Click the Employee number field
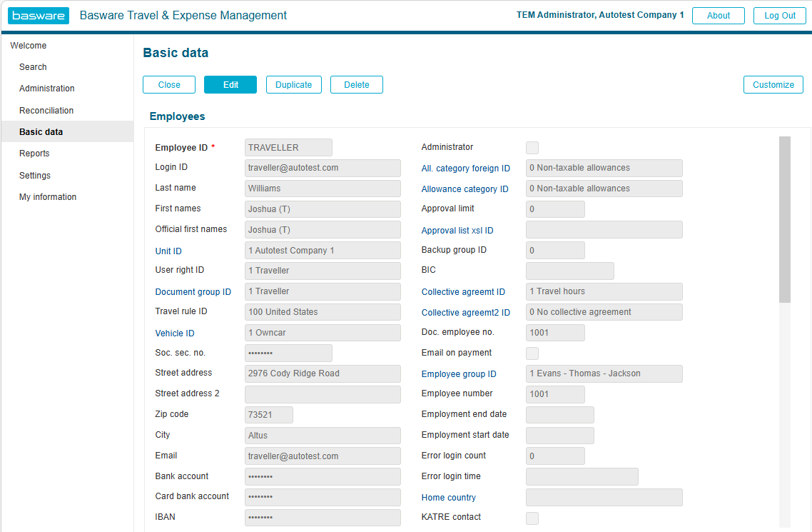812x532 pixels. [555, 394]
